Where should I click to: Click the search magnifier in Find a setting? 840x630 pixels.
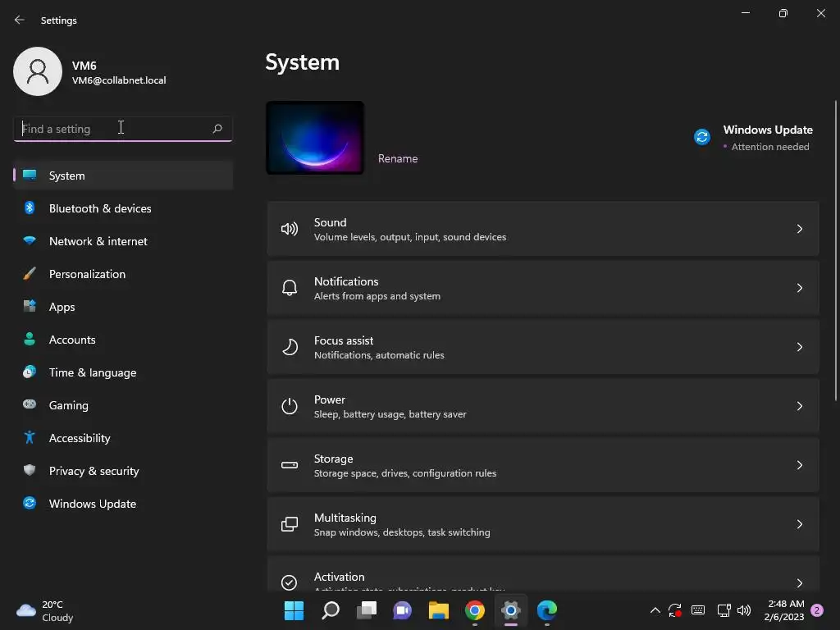[x=217, y=129]
